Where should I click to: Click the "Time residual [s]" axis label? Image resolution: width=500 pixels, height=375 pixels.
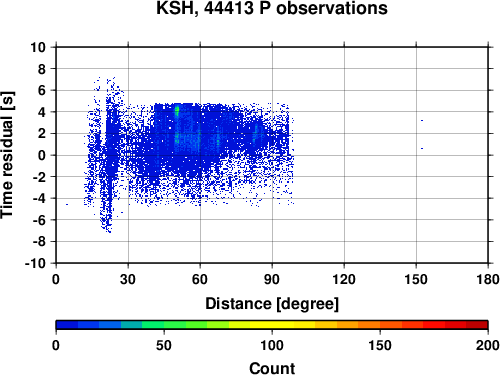click(x=8, y=155)
